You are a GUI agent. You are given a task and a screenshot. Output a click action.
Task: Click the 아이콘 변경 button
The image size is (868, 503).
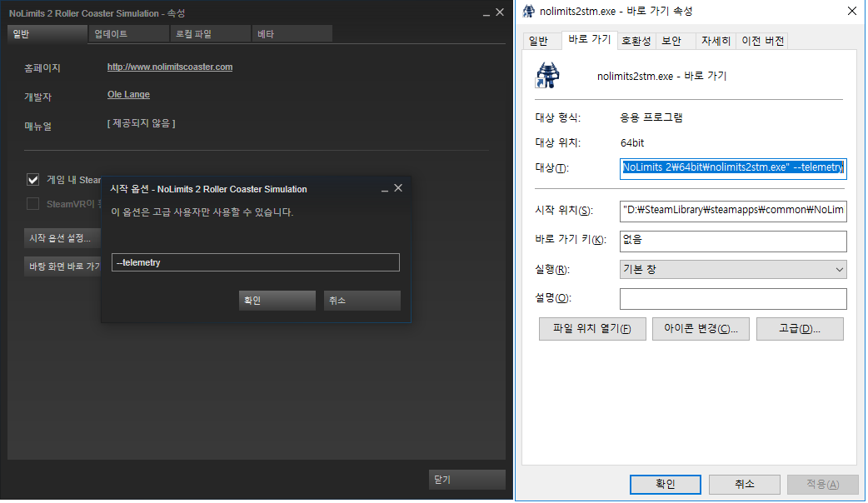701,329
